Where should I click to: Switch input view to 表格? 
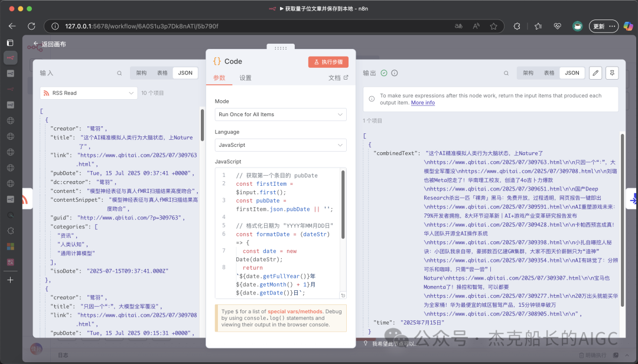(162, 73)
